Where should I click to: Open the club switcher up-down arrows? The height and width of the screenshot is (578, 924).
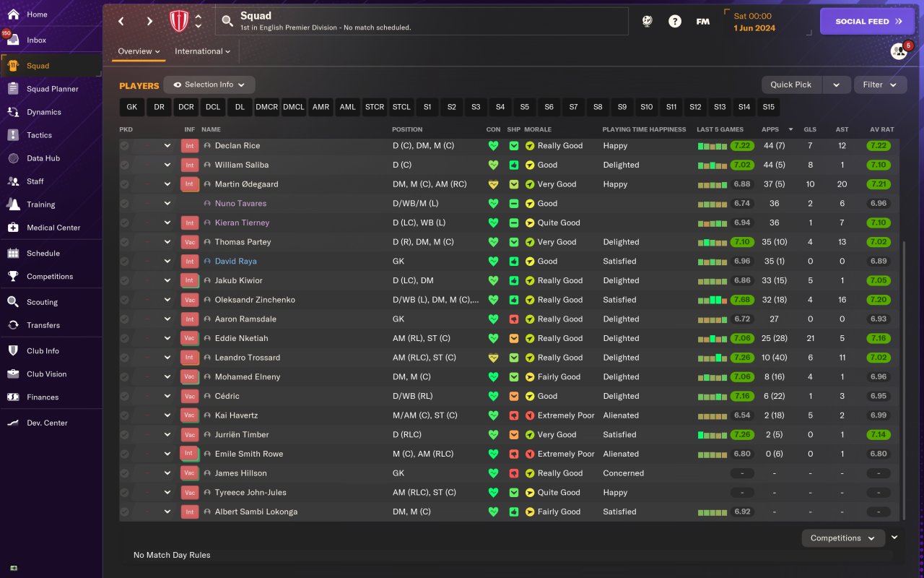click(199, 22)
